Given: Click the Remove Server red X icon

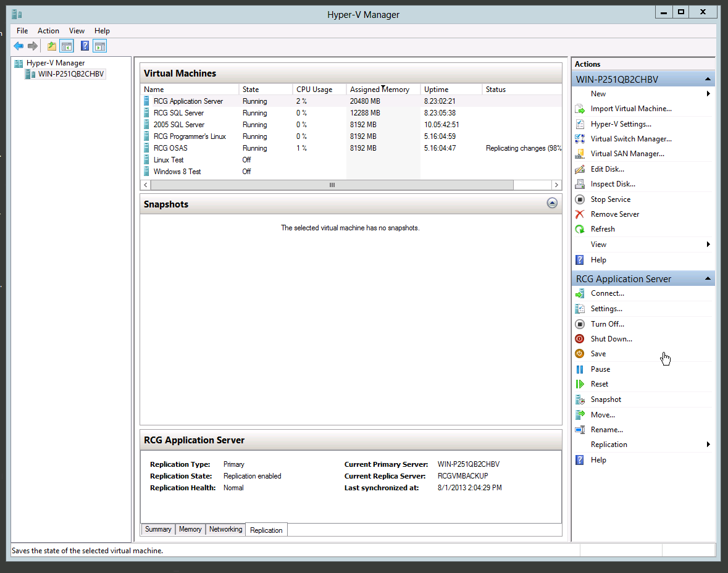Looking at the screenshot, I should click(580, 214).
